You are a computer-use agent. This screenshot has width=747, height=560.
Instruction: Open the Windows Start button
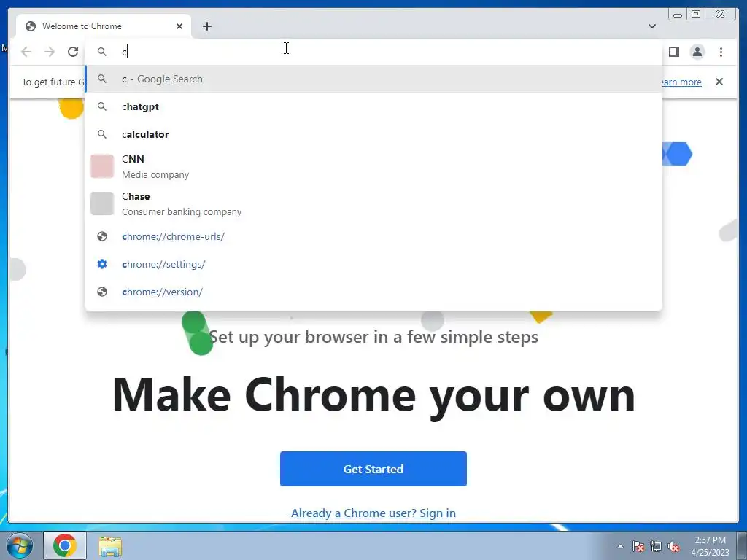[20, 545]
